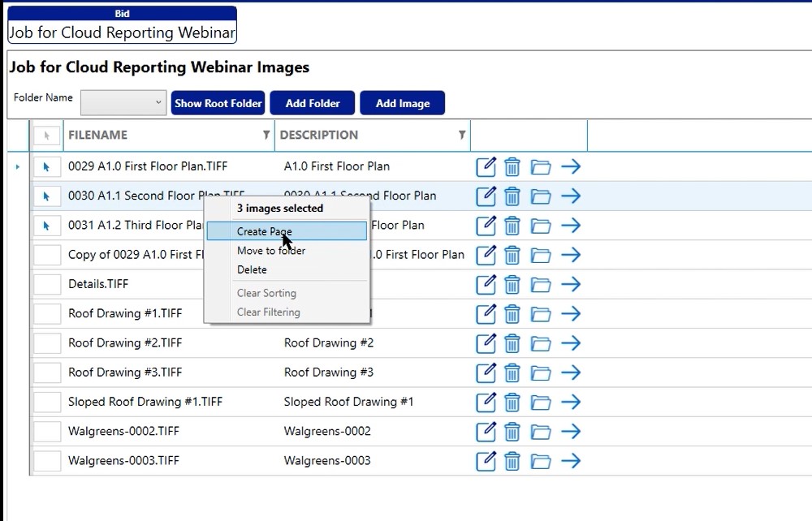Click the Show Root Folder button
This screenshot has width=812, height=521.
coord(218,103)
